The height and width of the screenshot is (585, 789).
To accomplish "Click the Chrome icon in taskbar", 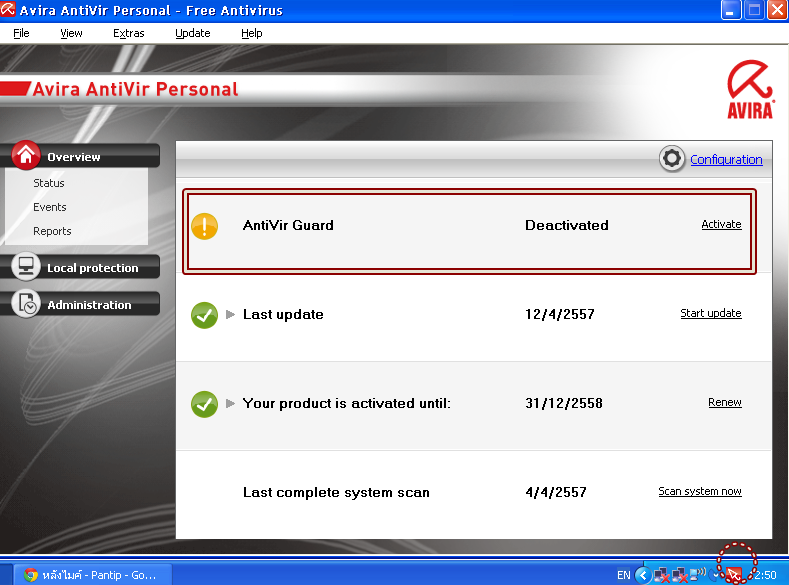I will [31, 574].
